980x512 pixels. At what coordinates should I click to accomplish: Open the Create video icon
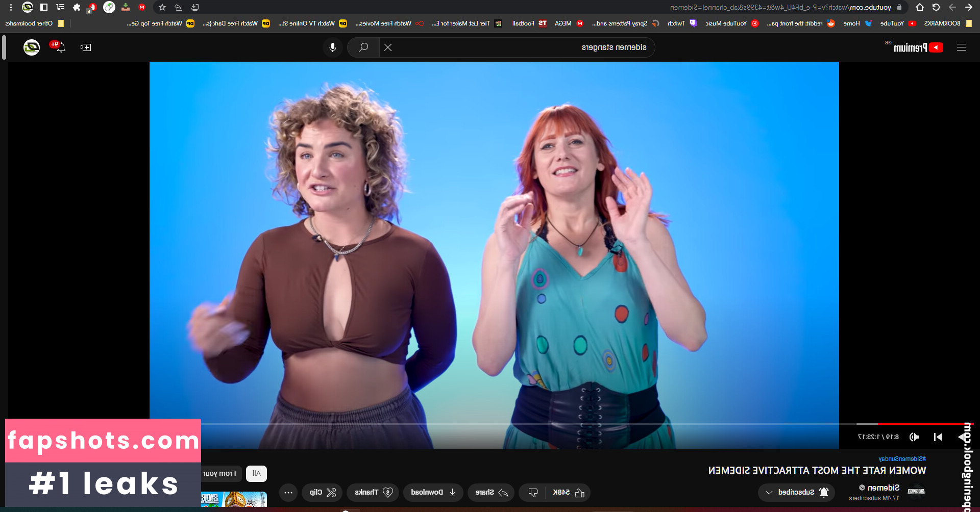pyautogui.click(x=86, y=47)
